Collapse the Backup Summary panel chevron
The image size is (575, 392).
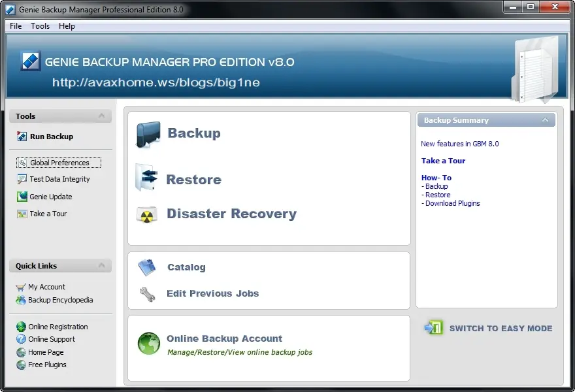click(546, 120)
